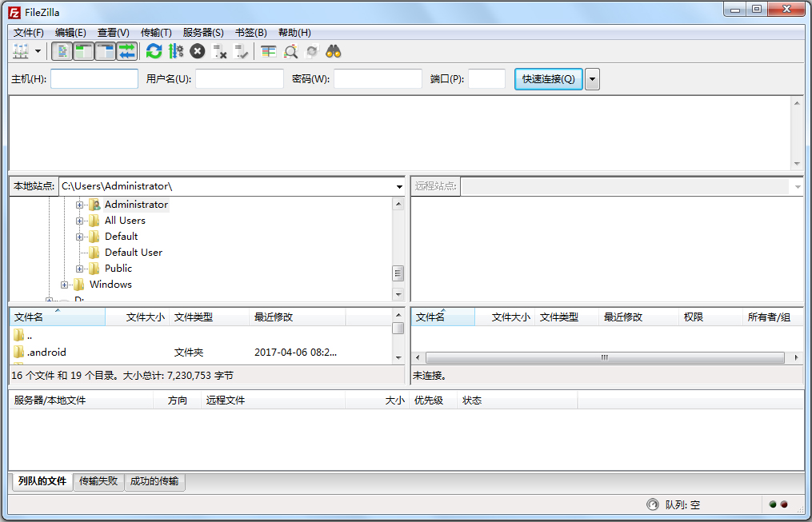
Task: Sort local files by 文件类型 column
Action: point(210,317)
